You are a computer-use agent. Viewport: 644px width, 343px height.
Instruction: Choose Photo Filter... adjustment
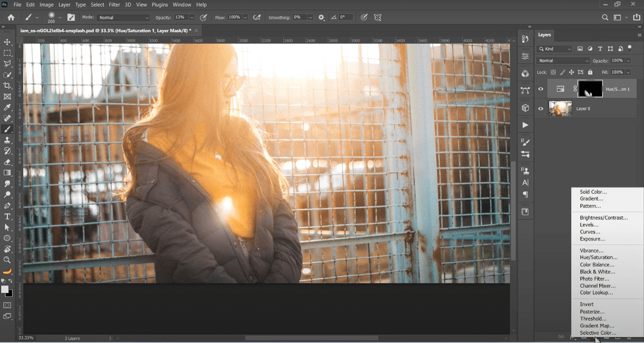tap(594, 279)
